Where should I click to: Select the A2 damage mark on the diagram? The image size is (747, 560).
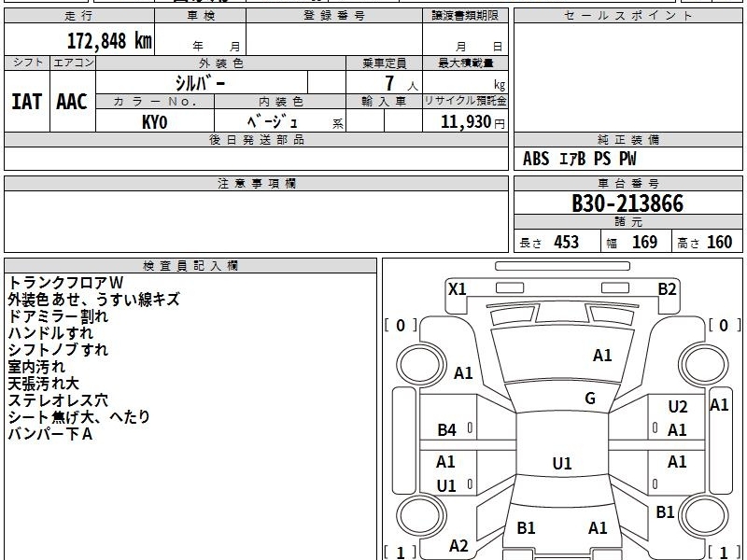click(458, 546)
